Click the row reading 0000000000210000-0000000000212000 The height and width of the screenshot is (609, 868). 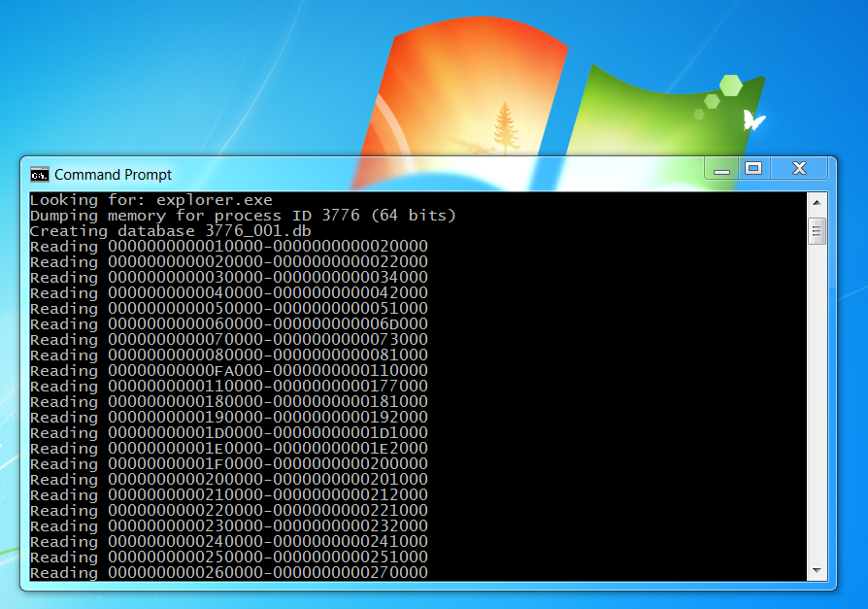click(x=228, y=494)
